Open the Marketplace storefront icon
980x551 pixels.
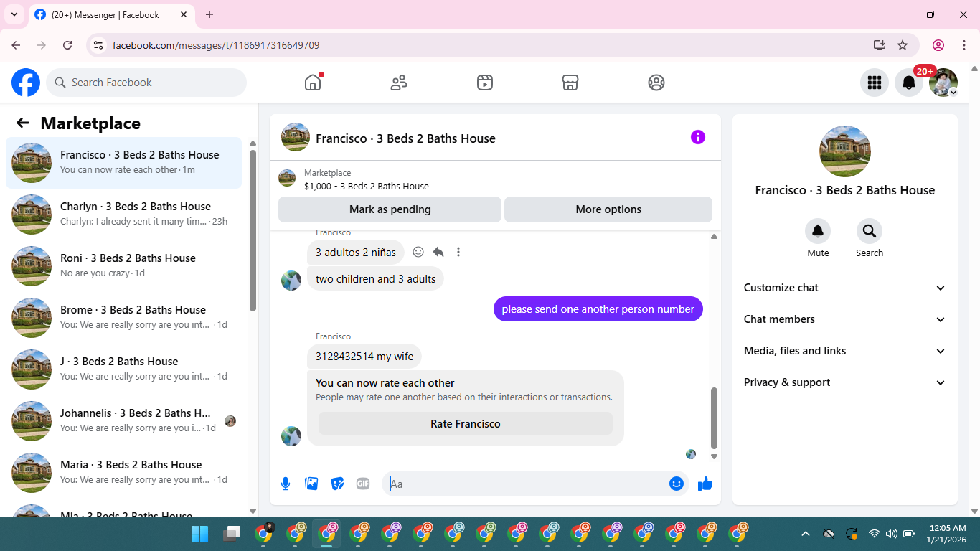click(570, 83)
